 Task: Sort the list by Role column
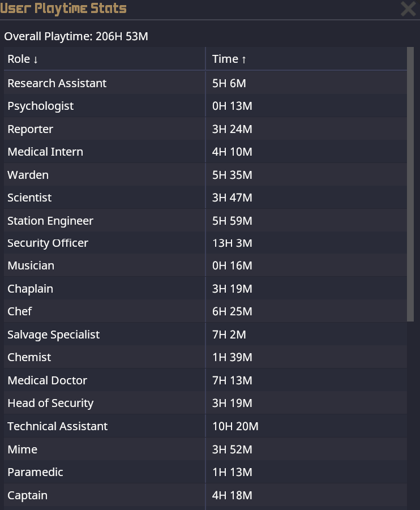(23, 59)
